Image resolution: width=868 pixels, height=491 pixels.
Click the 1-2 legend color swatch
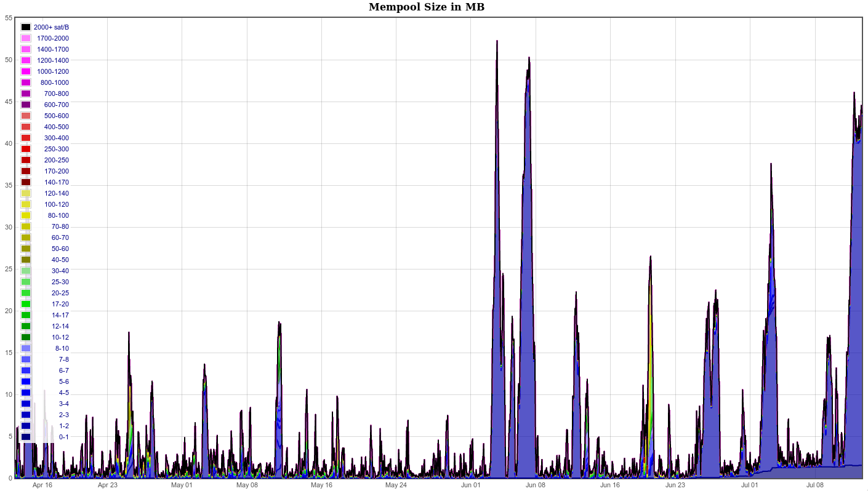coord(26,426)
